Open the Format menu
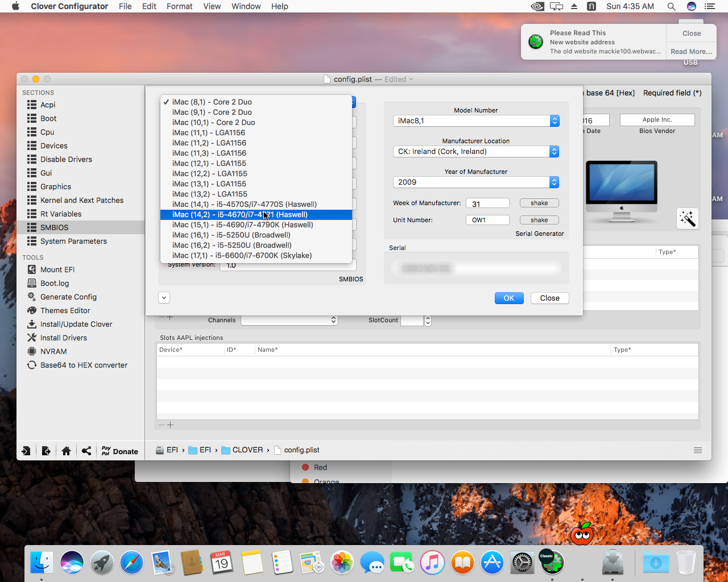 tap(180, 6)
